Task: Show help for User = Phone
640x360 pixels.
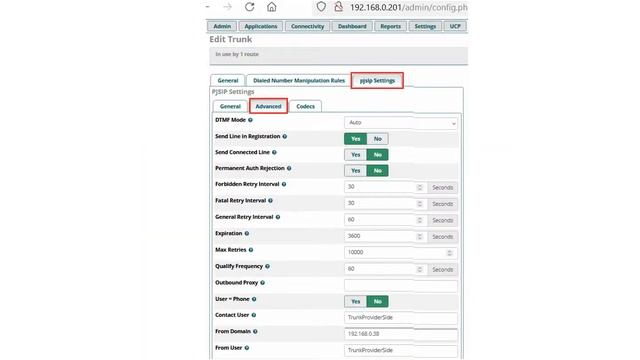Action: click(x=254, y=299)
